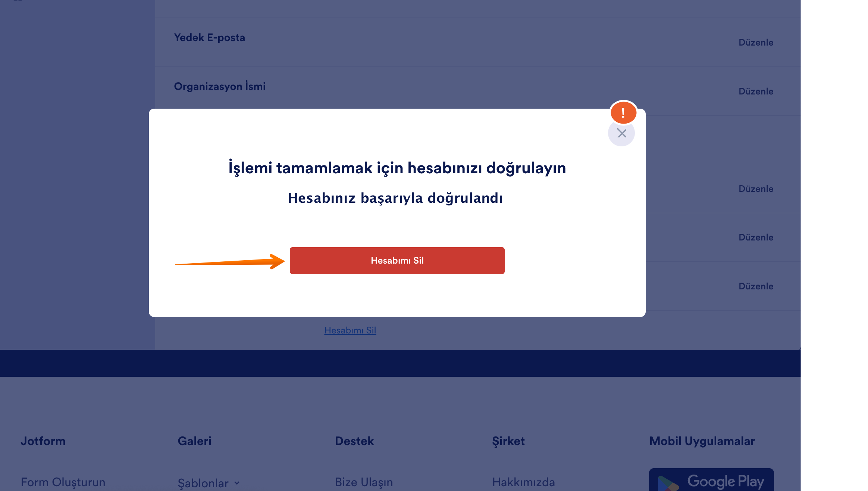Close the account verification dialog
Screen dimensions: 868x491
[621, 133]
